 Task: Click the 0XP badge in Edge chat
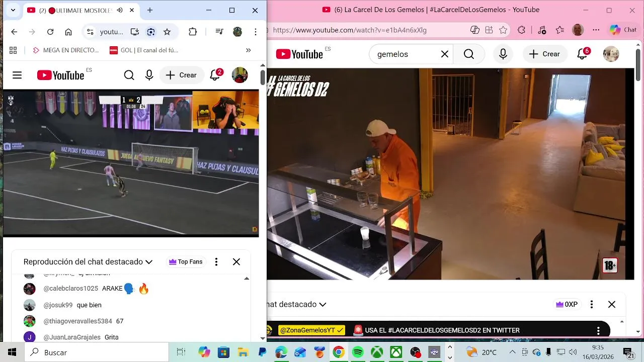[567, 304]
